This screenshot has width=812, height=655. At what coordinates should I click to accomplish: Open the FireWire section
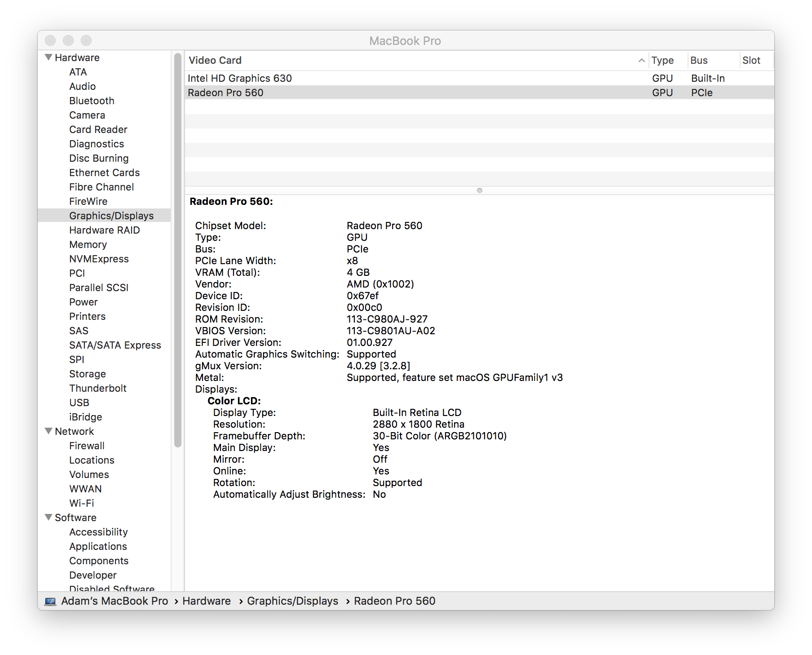pos(88,201)
